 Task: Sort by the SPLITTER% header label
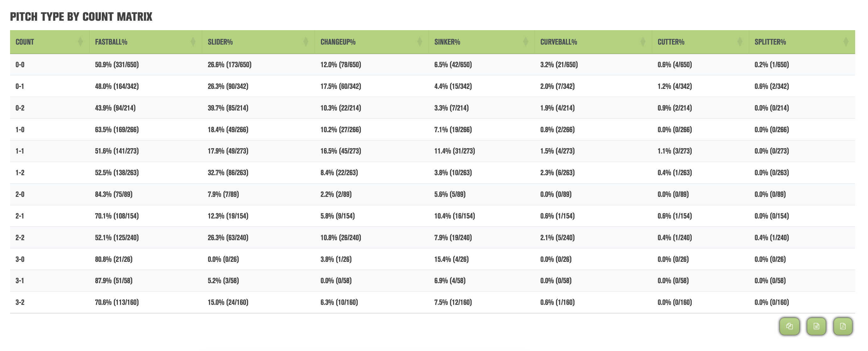(x=770, y=42)
